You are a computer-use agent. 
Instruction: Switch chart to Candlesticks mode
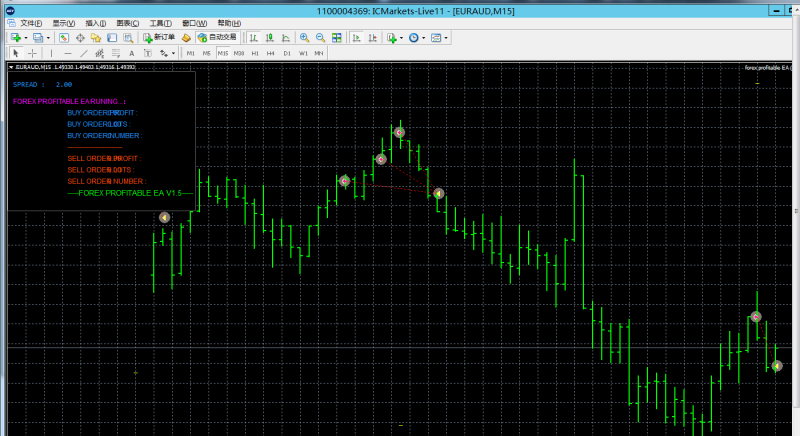coord(270,38)
